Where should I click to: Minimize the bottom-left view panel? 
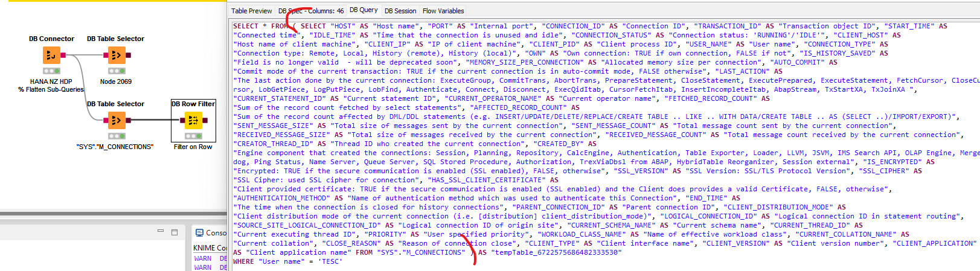pos(161,231)
